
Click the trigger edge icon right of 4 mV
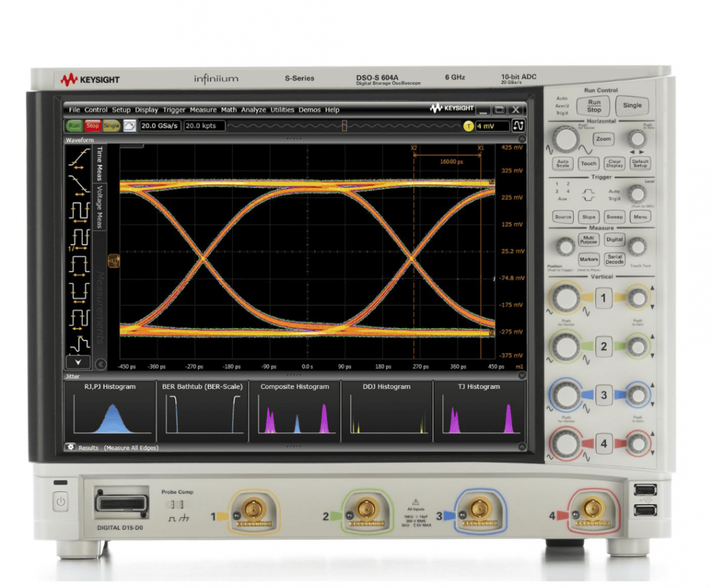tap(518, 126)
